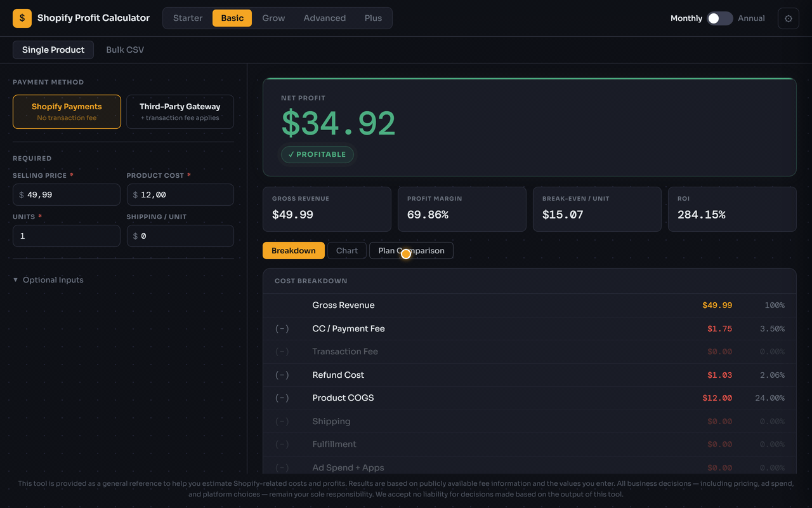812x508 pixels.
Task: Click the $12.00 COGS amount
Action: [x=717, y=398]
